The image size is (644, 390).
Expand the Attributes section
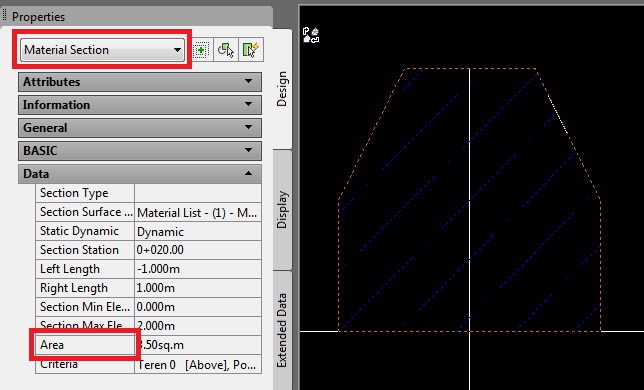[x=140, y=82]
